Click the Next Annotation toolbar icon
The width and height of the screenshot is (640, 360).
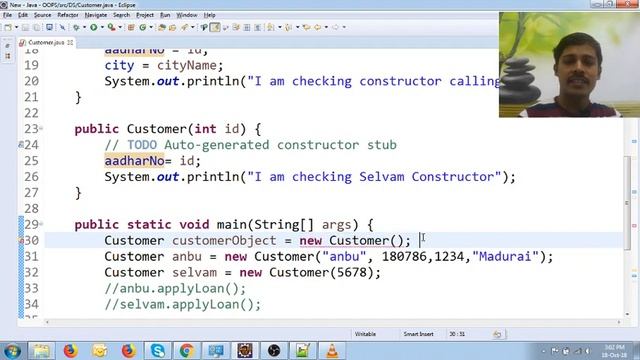point(271,27)
